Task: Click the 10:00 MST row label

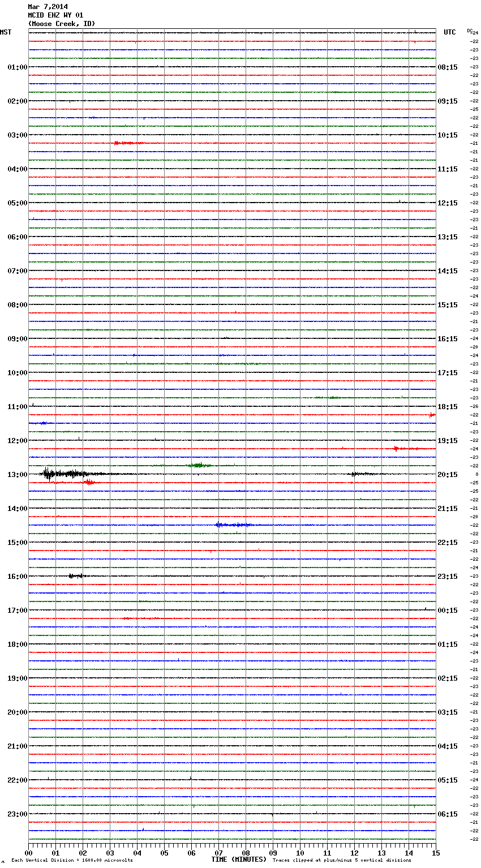Action: pyautogui.click(x=18, y=373)
